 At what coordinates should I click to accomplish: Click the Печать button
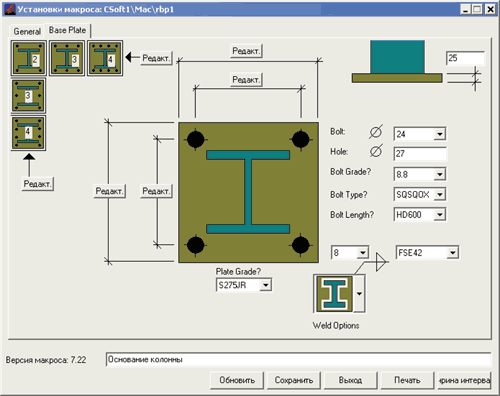pyautogui.click(x=407, y=380)
